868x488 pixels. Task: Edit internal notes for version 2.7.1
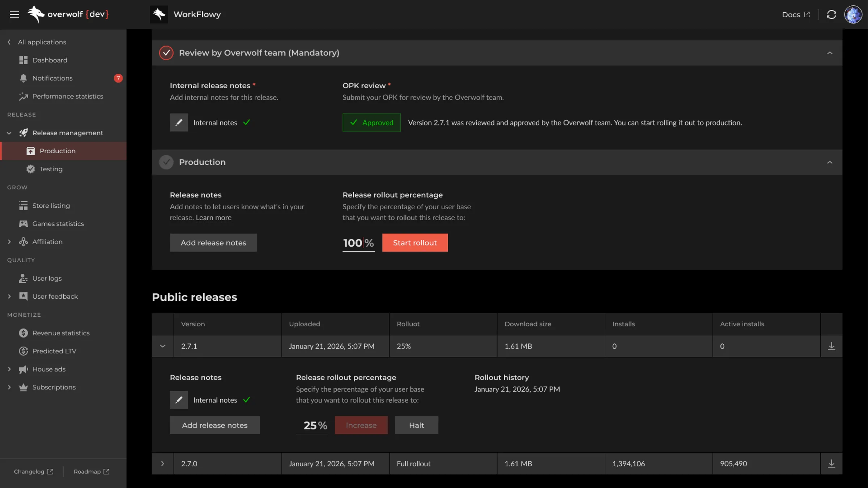click(x=179, y=400)
